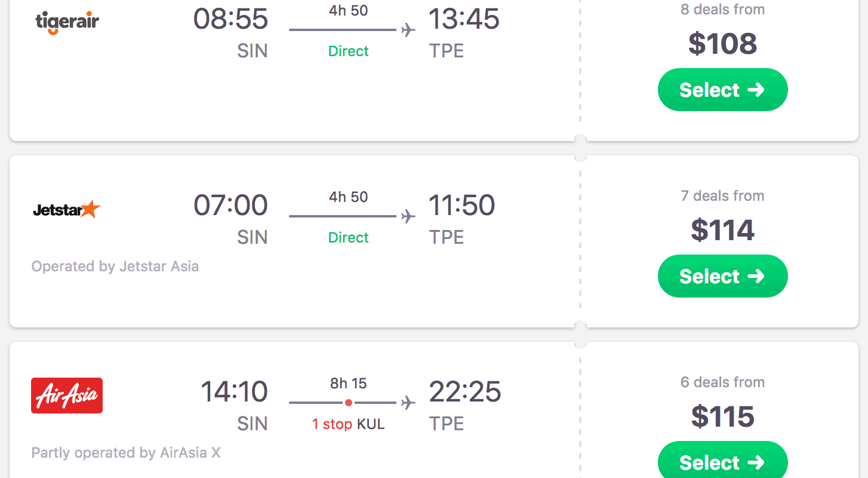Click the Jetstar airline logo
Viewport: 868px width, 478px height.
(66, 210)
